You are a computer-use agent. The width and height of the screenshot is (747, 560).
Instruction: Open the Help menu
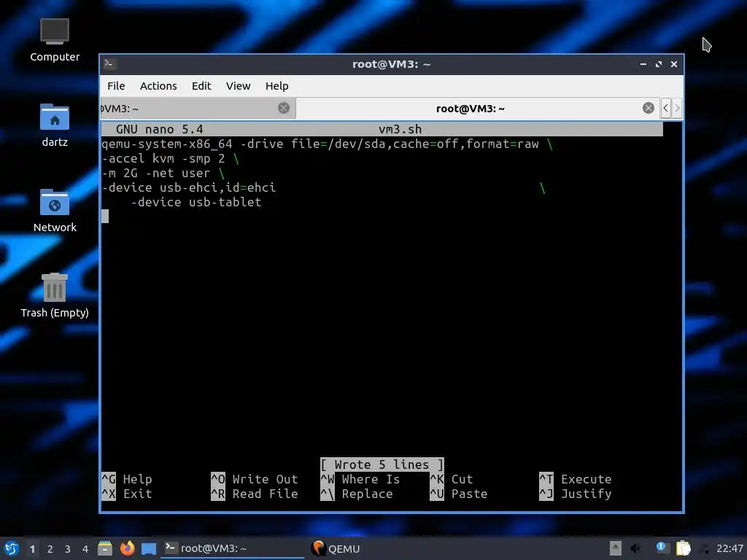point(276,86)
